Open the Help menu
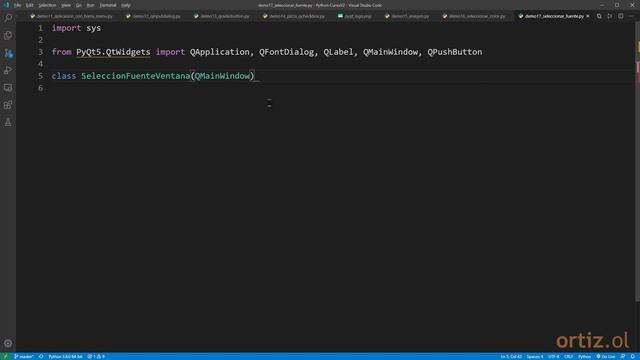This screenshot has height=360, width=640. pyautogui.click(x=126, y=5)
